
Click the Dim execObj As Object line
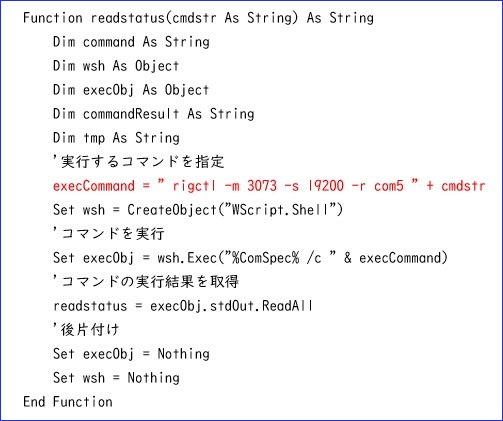(131, 90)
